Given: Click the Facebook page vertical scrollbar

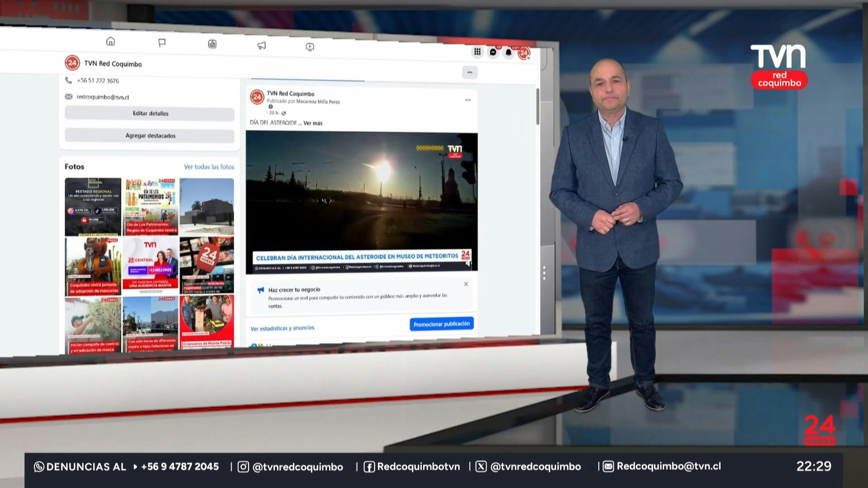Looking at the screenshot, I should [538, 106].
